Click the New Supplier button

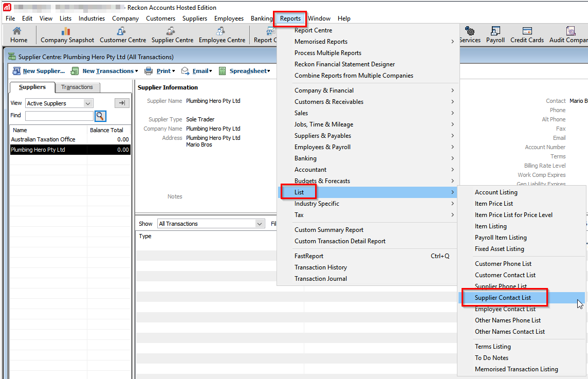[x=39, y=71]
